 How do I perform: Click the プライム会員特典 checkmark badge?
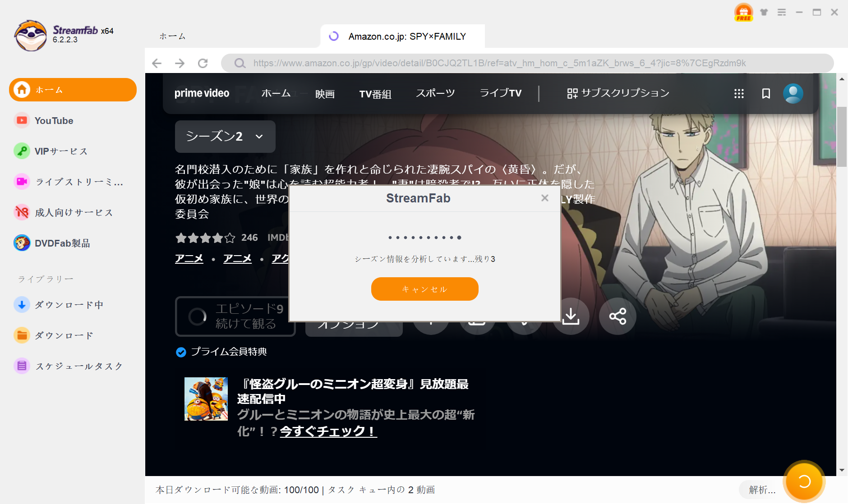click(181, 352)
